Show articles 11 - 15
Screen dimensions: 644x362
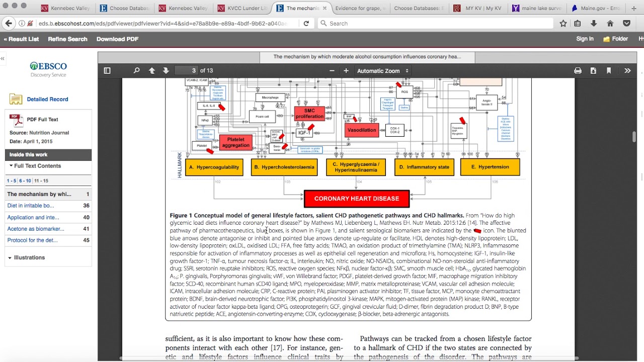41,180
